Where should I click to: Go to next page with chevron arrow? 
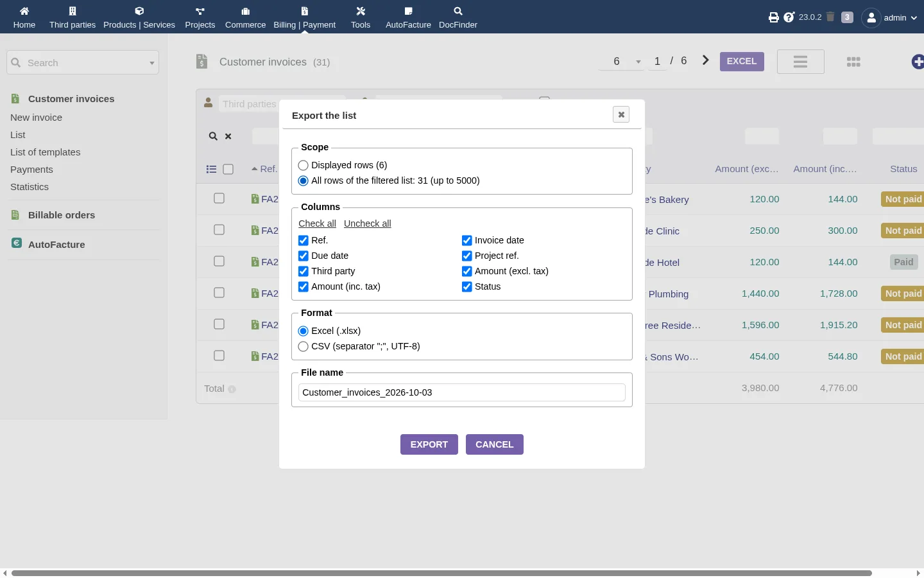click(x=706, y=60)
